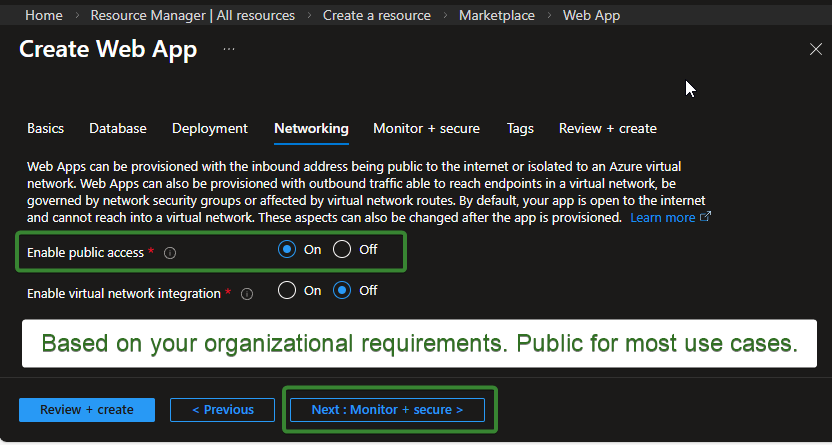Go to Marketplace in the breadcrumb
Image resolution: width=832 pixels, height=445 pixels.
[x=496, y=15]
